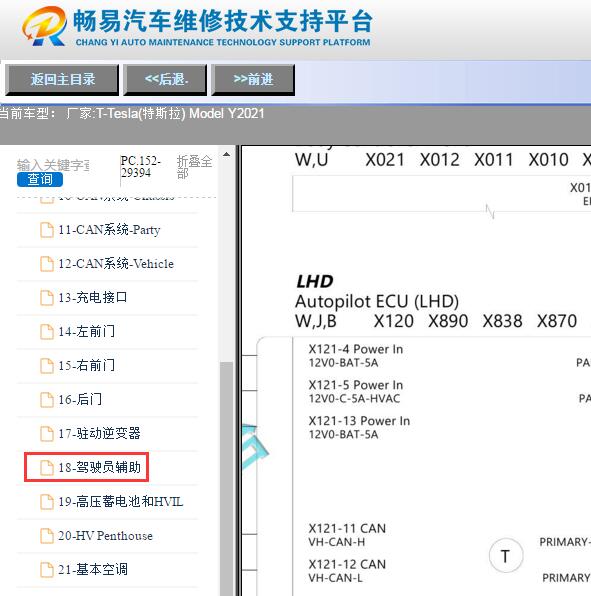
Task: Click VH-CAN-L signal text
Action: click(x=335, y=578)
